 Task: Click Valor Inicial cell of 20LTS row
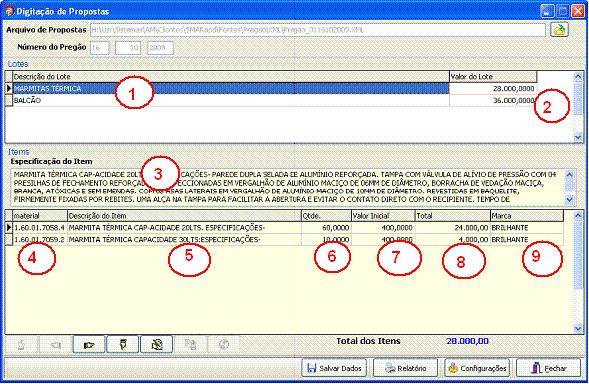(383, 228)
